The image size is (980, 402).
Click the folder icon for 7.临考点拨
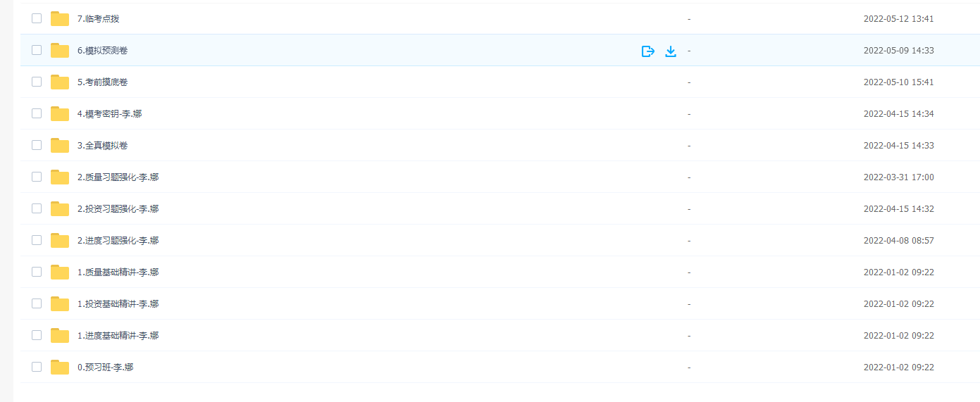(x=60, y=18)
